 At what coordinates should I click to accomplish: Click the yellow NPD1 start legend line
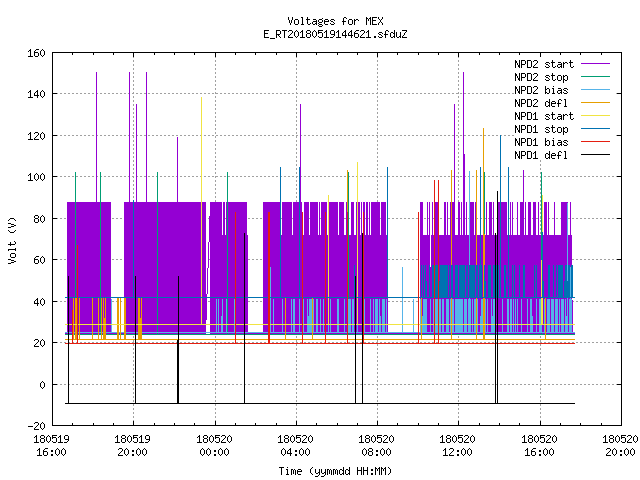595,116
